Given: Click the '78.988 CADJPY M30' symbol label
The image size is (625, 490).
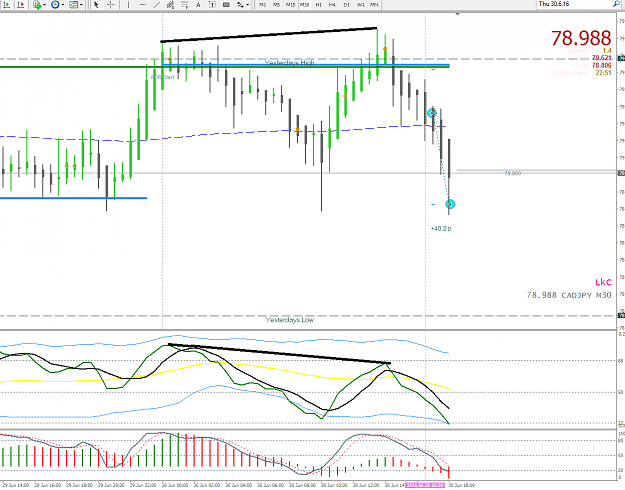Looking at the screenshot, I should 569,295.
